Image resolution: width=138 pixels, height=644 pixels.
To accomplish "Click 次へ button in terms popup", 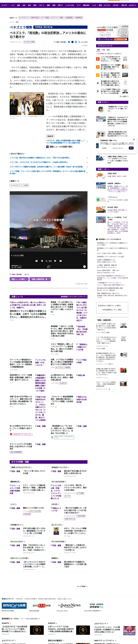I will (x=131, y=148).
